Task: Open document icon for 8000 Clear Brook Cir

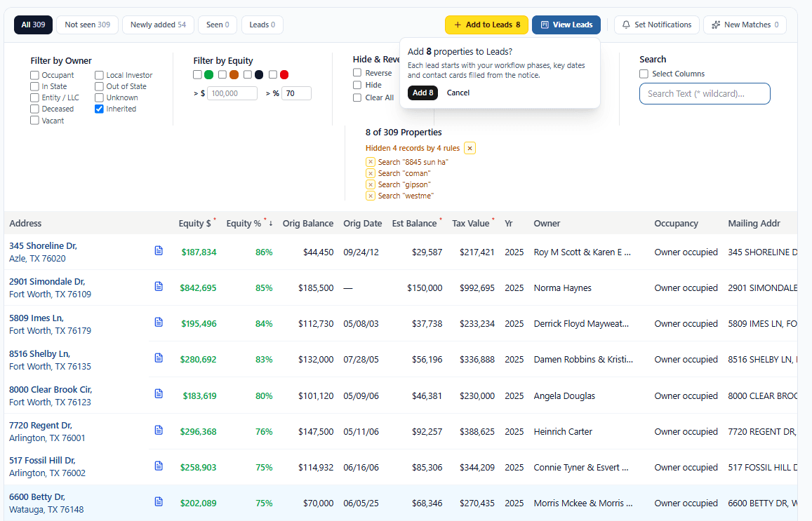Action: coord(159,393)
